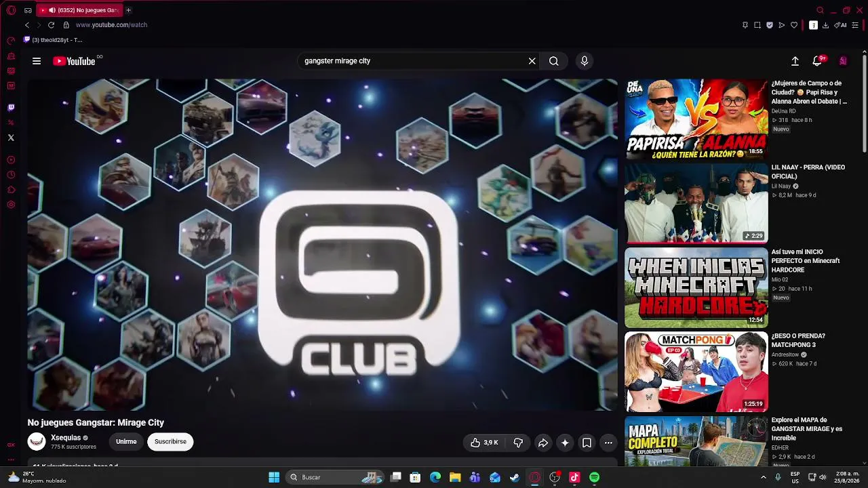
Task: Reload the page
Action: pyautogui.click(x=51, y=25)
